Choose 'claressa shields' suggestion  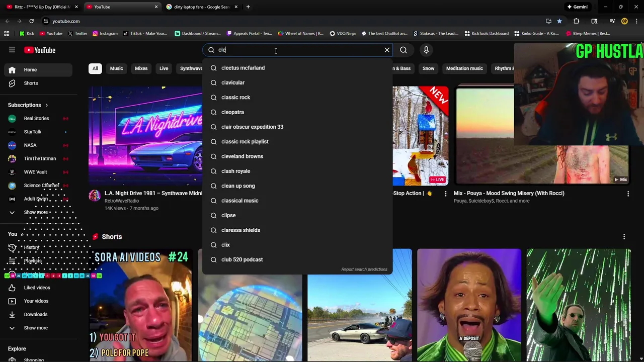click(297, 230)
